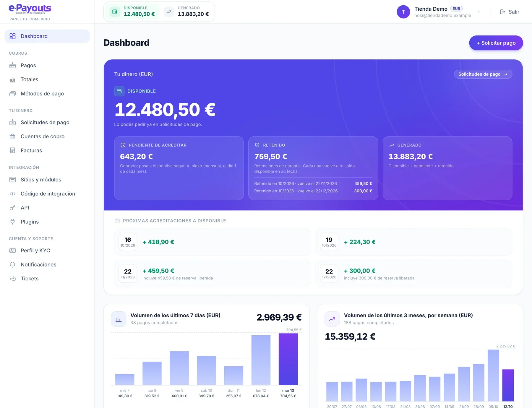
Task: Click the wallet icon beside top-bar Disponible
Action: 115,12
